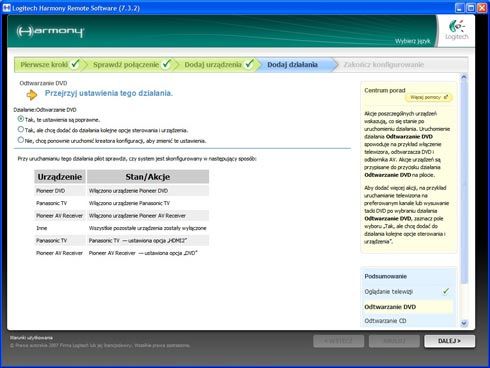Viewport: 490px width, 368px height.
Task: Select 'Nie, chcę ponownie uruchomić kreatora' radio
Action: pos(21,140)
